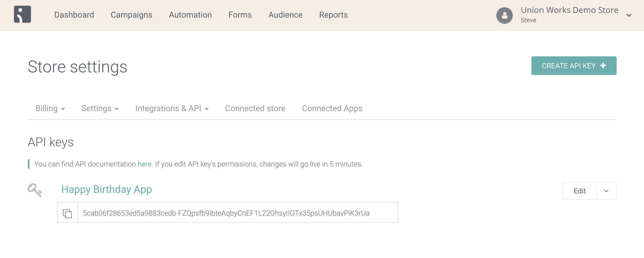
Task: Click the key icon beside Happy Birthday App
Action: click(x=35, y=190)
